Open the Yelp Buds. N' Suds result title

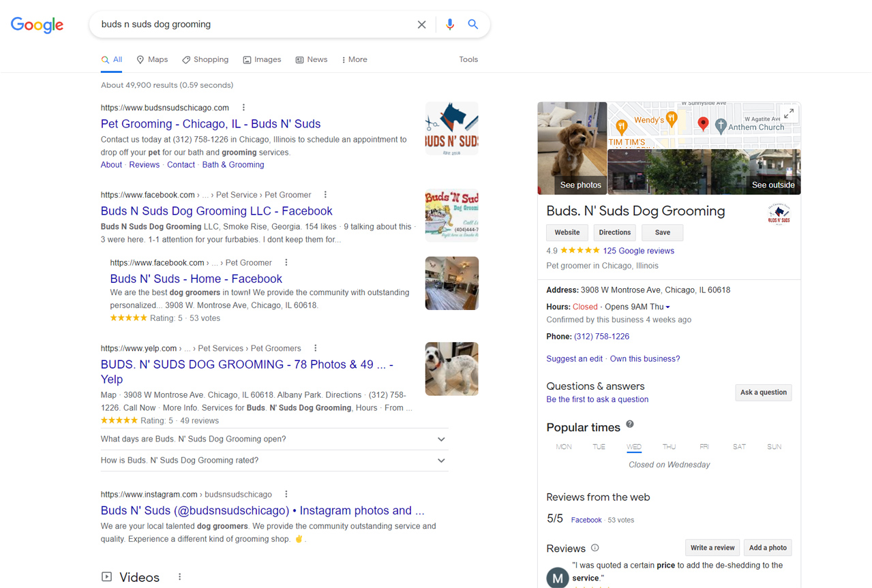247,372
